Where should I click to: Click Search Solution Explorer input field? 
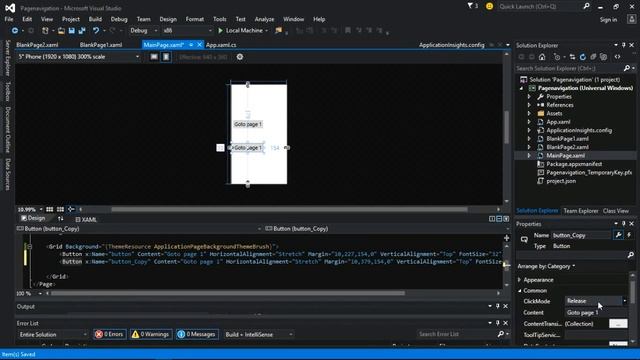point(569,69)
